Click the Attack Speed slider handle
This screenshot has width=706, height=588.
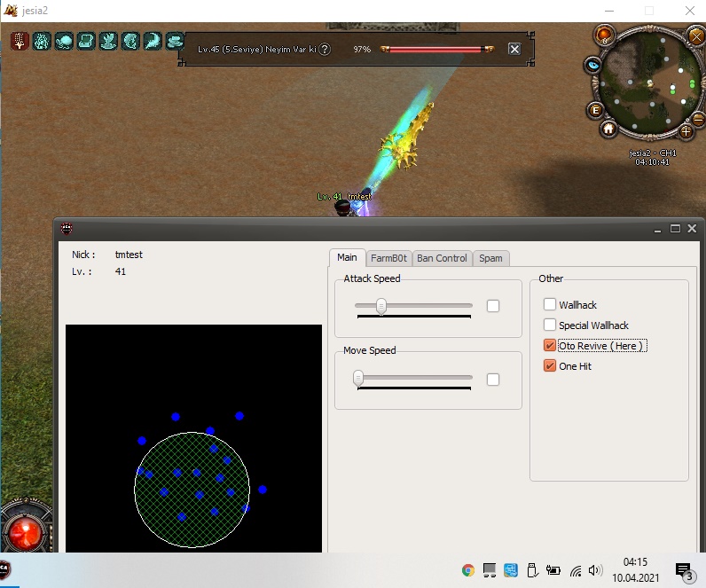381,306
